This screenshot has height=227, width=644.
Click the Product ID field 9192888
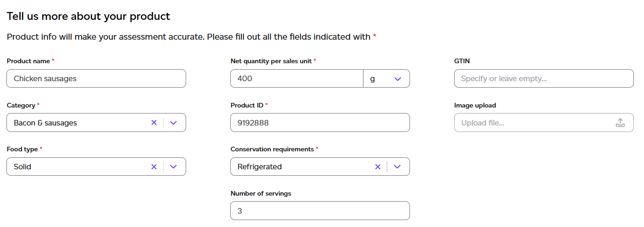coord(320,123)
